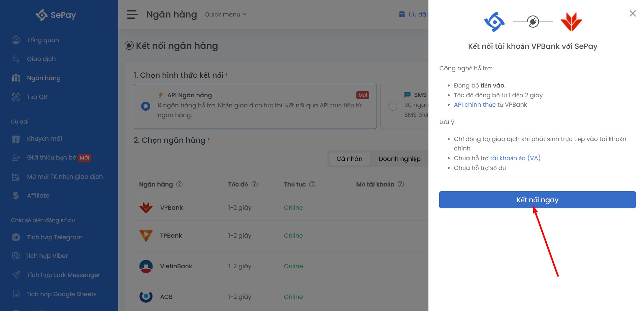This screenshot has width=644, height=311.
Task: Click 1-2 giây speed in VietinBank row
Action: tap(240, 266)
